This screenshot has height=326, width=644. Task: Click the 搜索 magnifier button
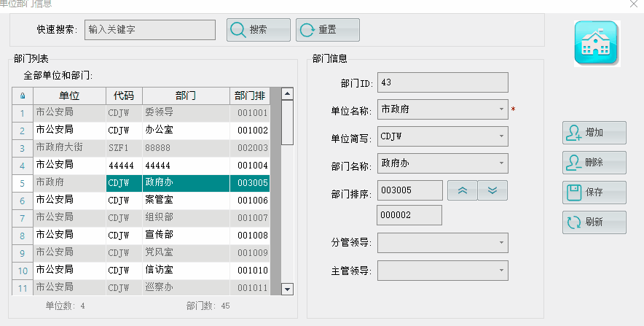pos(259,30)
